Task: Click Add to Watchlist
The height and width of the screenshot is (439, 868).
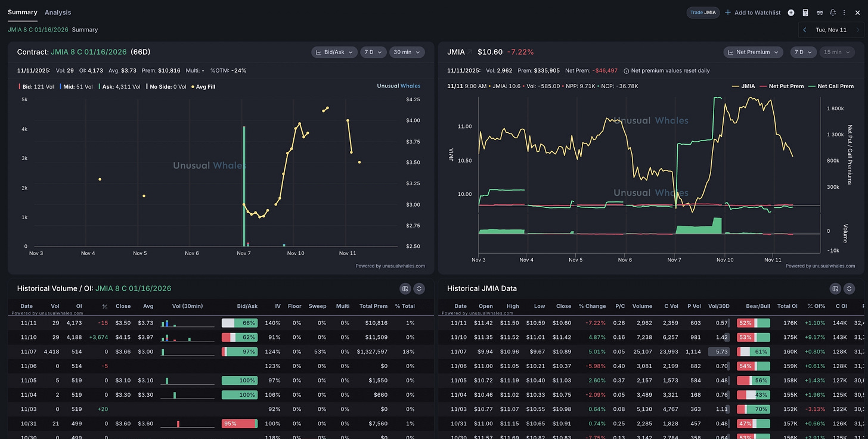Action: pos(753,13)
